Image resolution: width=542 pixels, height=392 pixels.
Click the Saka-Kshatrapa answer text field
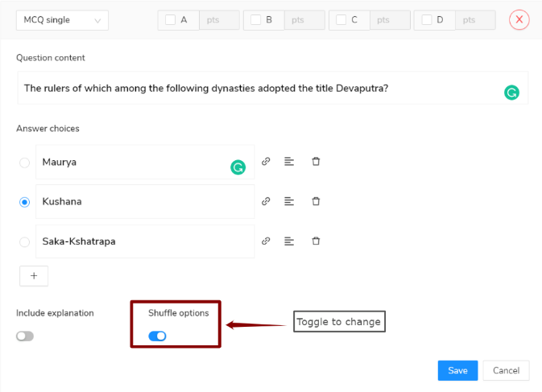tap(145, 241)
